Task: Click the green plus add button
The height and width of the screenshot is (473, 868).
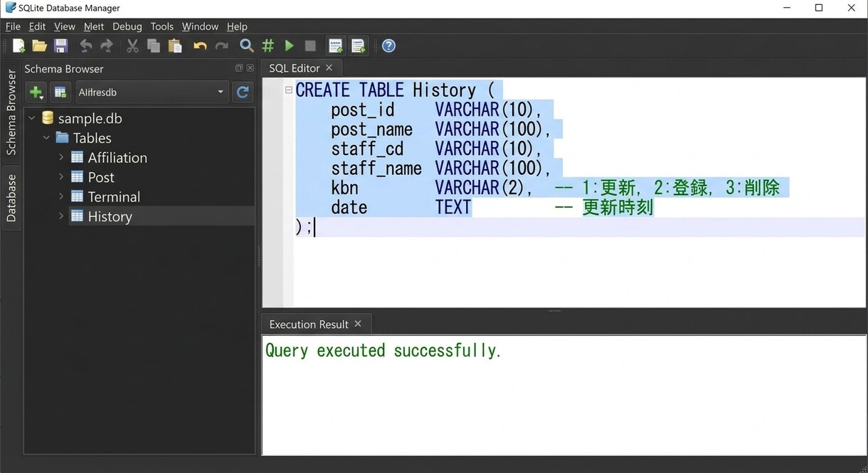Action: [36, 92]
